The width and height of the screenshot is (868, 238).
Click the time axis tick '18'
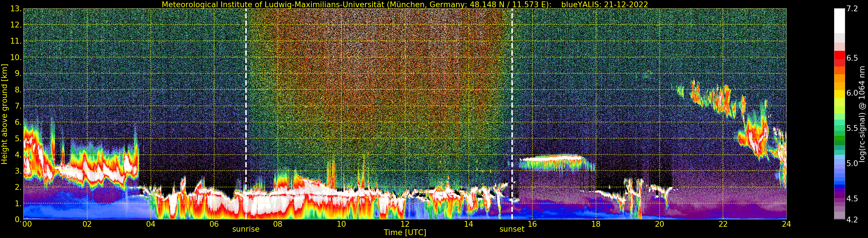click(596, 224)
